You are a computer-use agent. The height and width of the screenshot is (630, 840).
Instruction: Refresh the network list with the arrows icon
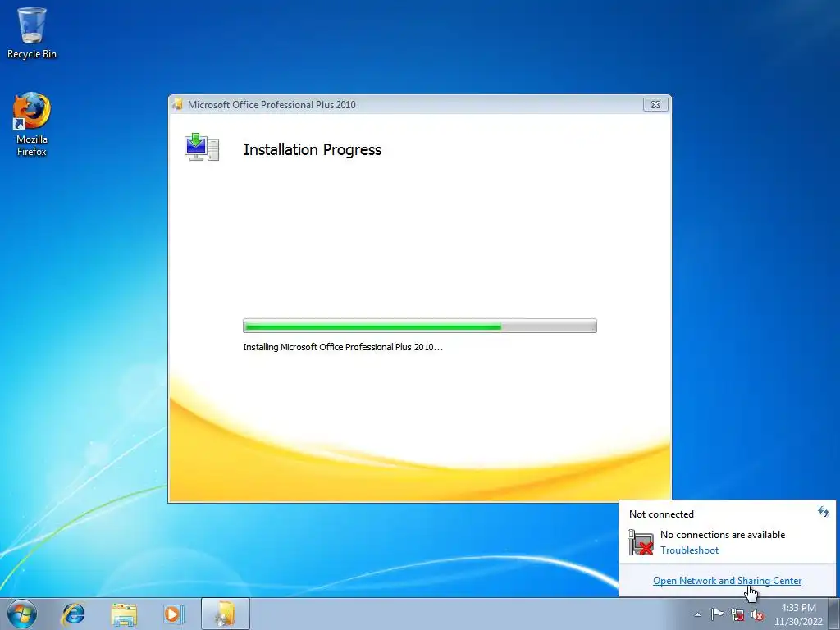[x=824, y=512]
